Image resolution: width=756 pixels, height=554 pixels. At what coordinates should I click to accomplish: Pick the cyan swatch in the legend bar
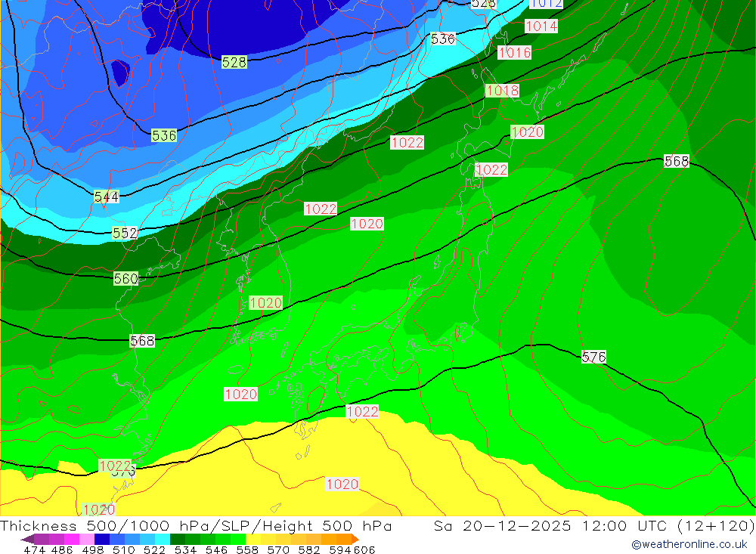tap(163, 539)
